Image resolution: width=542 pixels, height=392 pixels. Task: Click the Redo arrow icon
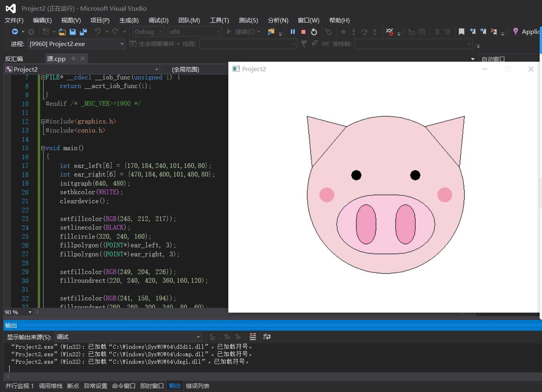coord(115,31)
